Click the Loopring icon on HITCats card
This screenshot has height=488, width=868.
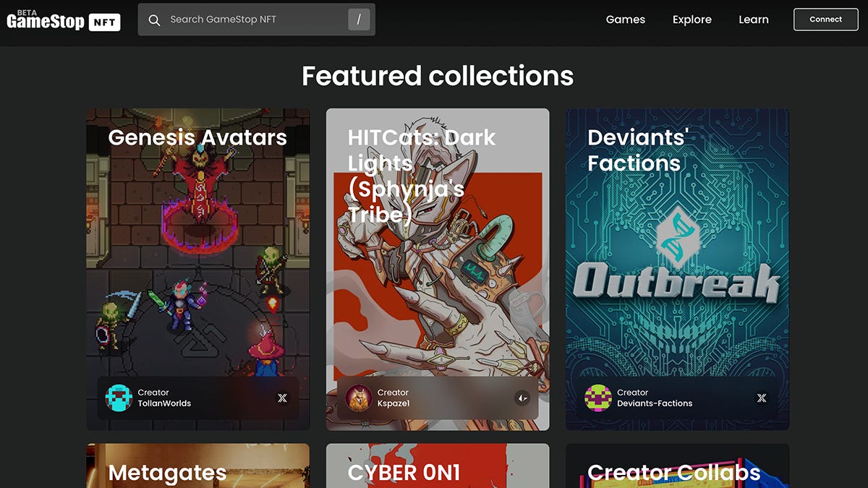[x=522, y=398]
